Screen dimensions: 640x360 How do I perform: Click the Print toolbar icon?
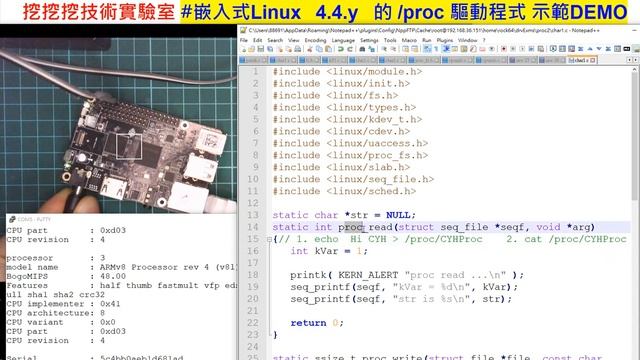(x=298, y=49)
